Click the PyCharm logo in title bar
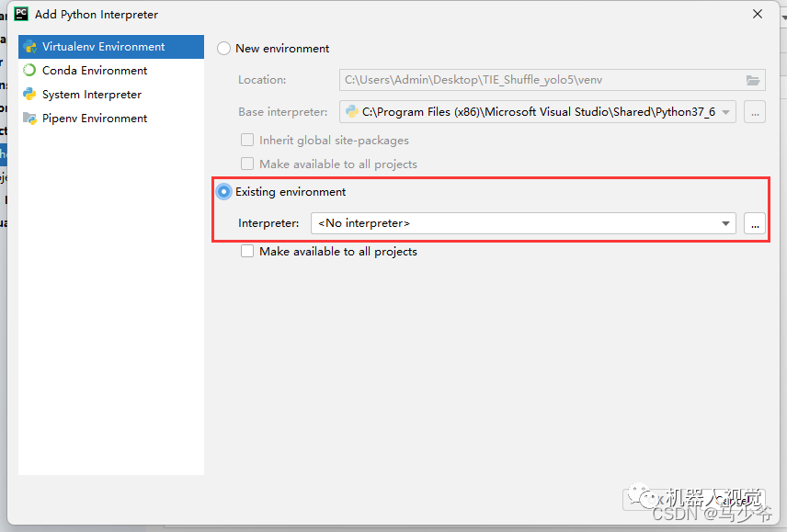Image resolution: width=787 pixels, height=532 pixels. pyautogui.click(x=21, y=14)
